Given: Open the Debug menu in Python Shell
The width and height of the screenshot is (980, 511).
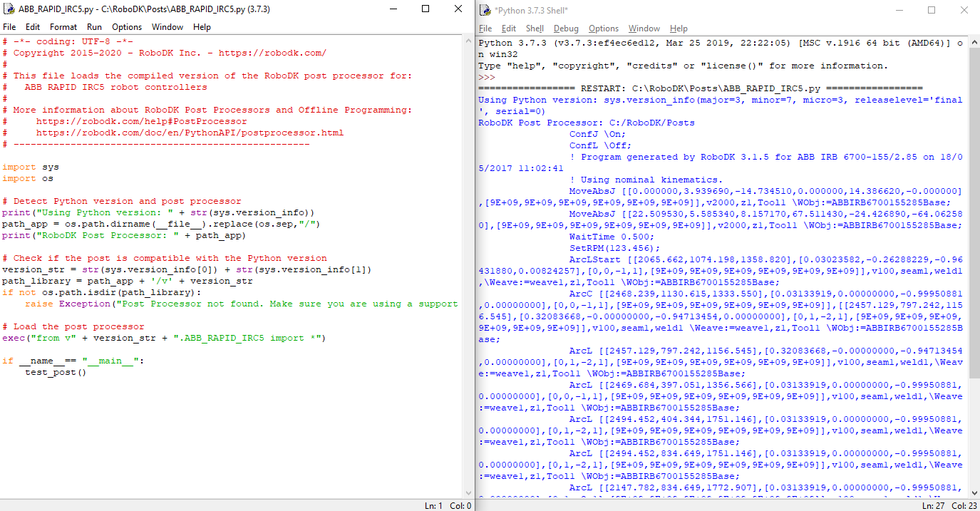Looking at the screenshot, I should tap(566, 29).
